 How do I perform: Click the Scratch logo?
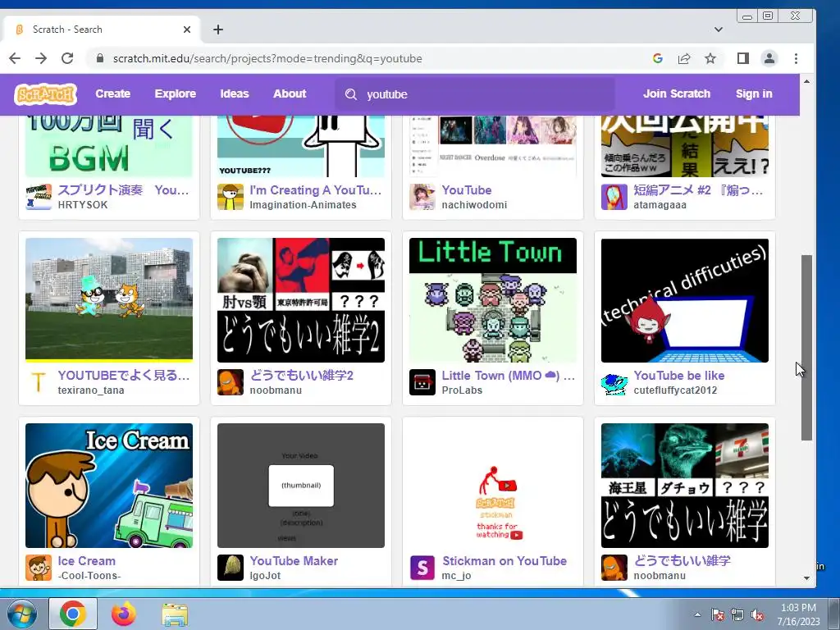46,94
